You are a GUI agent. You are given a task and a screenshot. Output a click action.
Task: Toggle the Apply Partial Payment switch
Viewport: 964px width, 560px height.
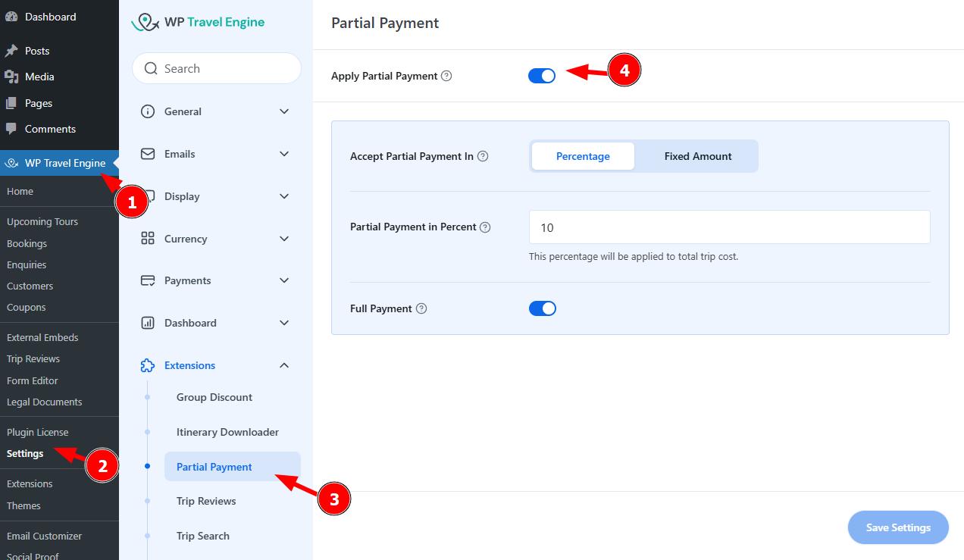pyautogui.click(x=542, y=76)
